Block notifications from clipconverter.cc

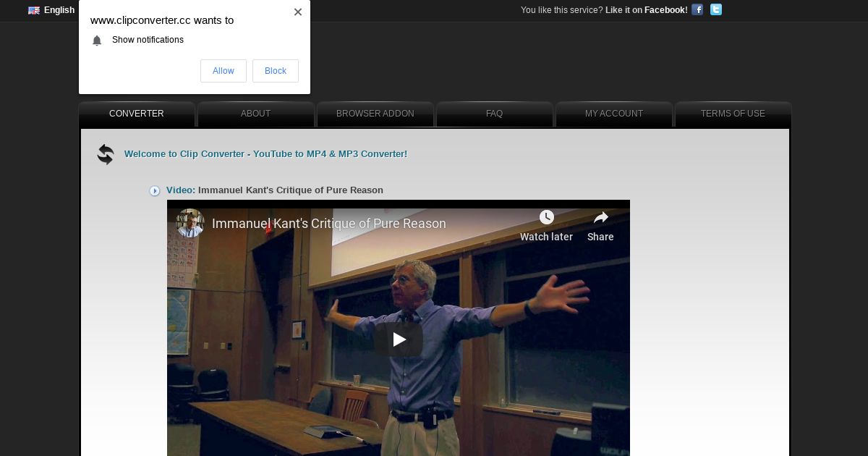point(276,71)
